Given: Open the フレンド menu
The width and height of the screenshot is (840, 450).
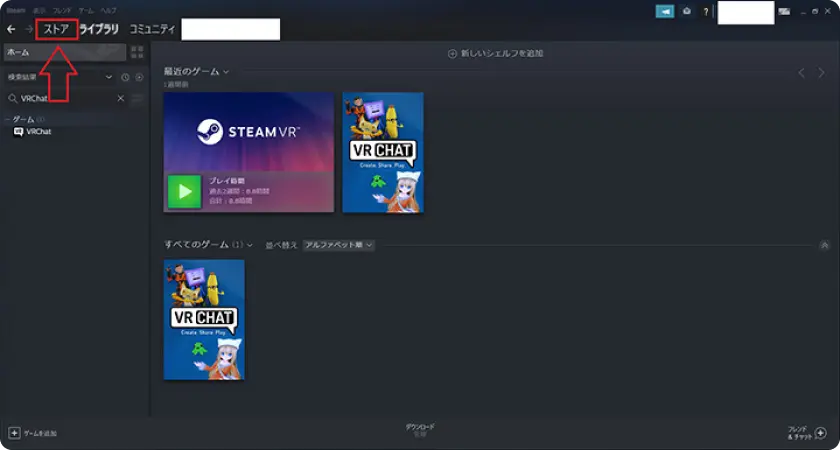Looking at the screenshot, I should pyautogui.click(x=62, y=11).
